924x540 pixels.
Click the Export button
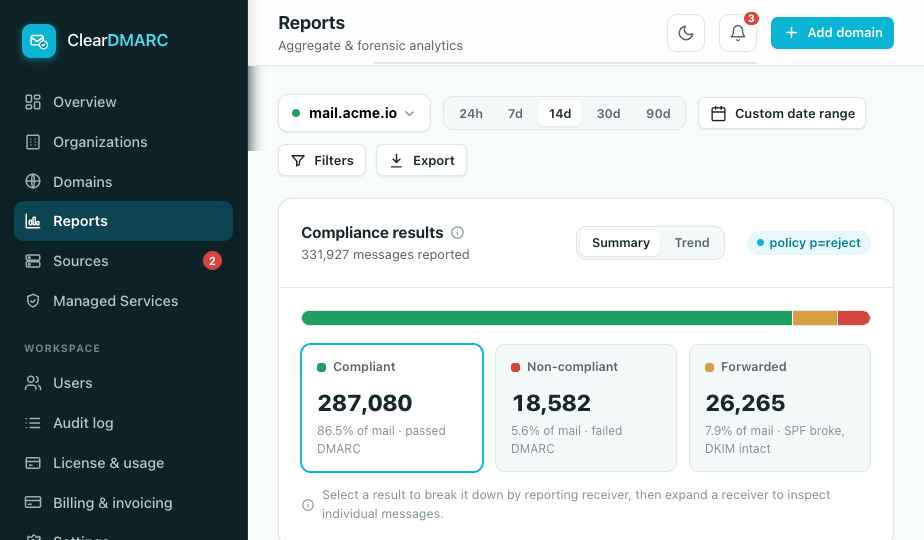pos(421,160)
